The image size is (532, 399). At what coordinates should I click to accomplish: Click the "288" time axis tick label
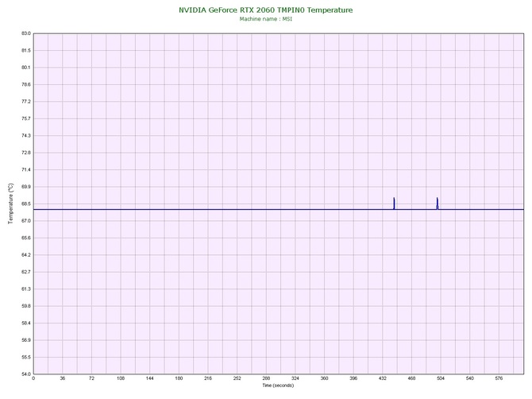point(266,378)
